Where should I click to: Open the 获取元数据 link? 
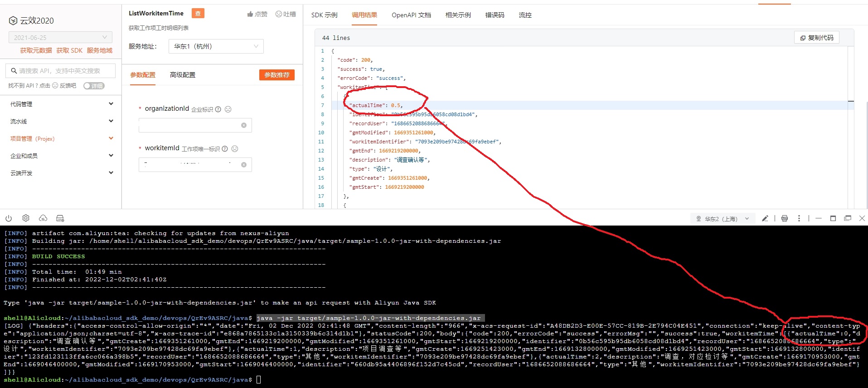[x=36, y=50]
